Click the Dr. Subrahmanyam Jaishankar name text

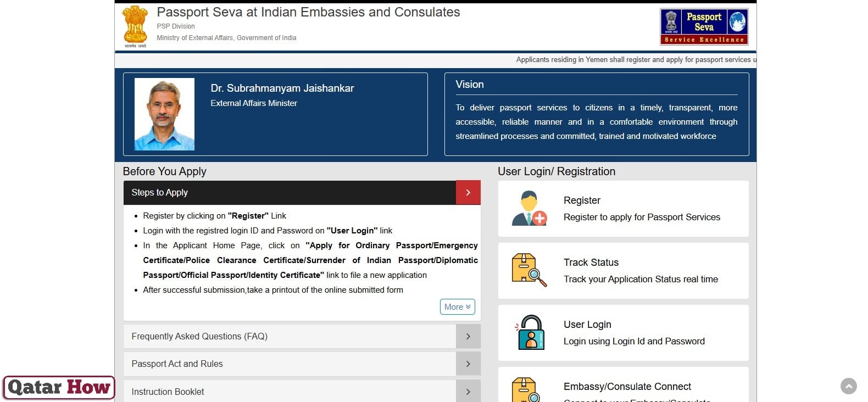point(282,88)
